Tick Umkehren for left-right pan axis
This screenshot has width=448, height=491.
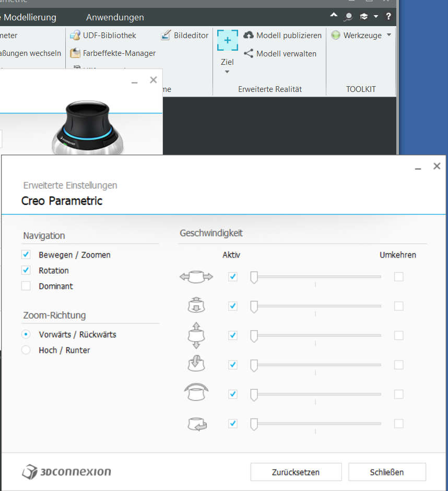[398, 276]
